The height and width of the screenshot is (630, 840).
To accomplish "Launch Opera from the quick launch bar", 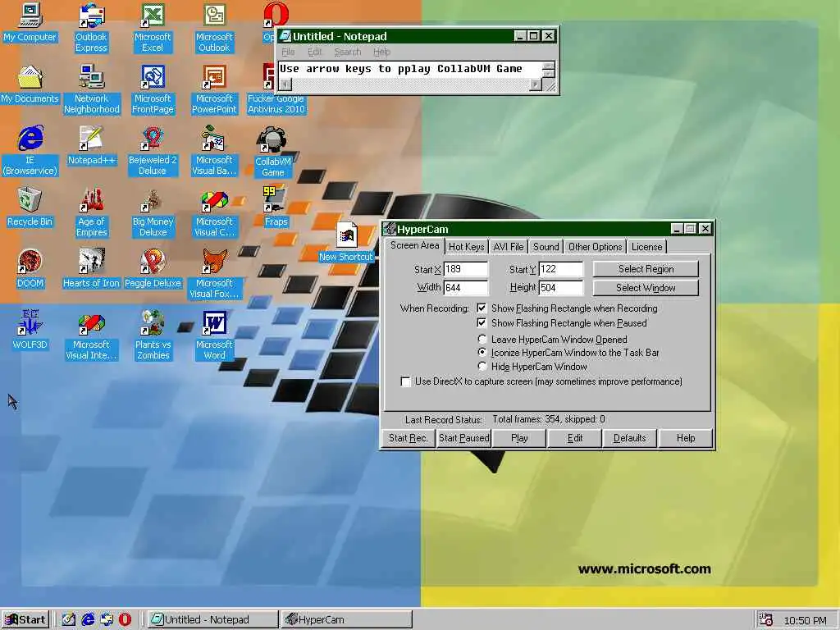I will tap(125, 619).
